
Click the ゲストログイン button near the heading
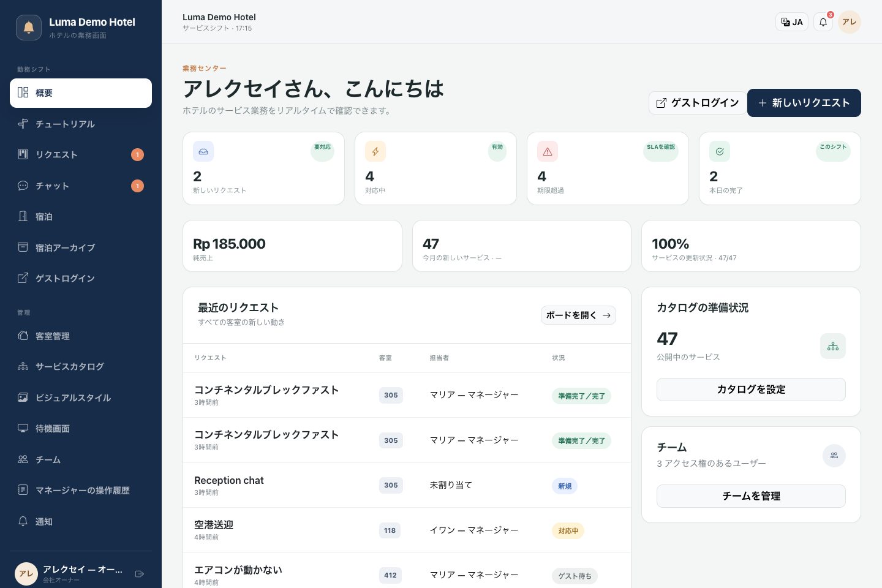pyautogui.click(x=698, y=103)
